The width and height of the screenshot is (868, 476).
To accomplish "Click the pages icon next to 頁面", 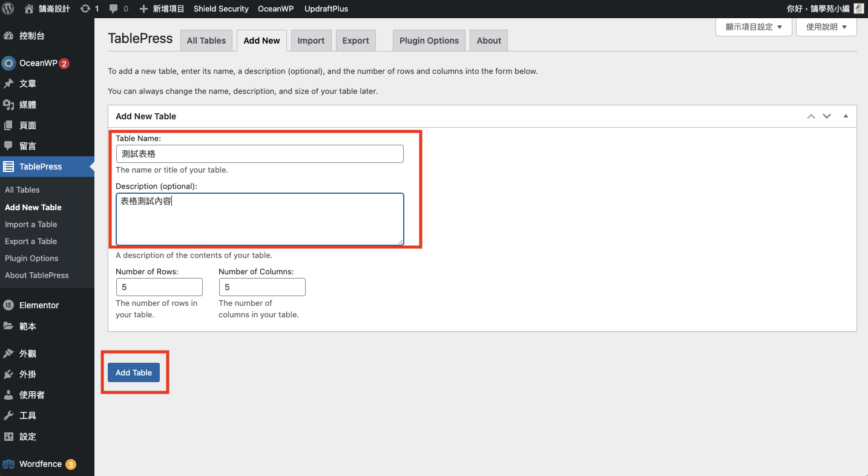I will point(8,125).
